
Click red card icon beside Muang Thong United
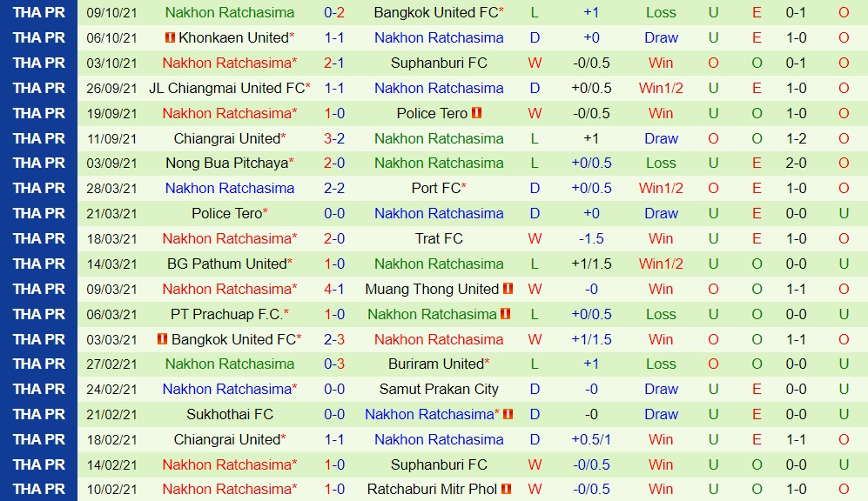click(508, 289)
